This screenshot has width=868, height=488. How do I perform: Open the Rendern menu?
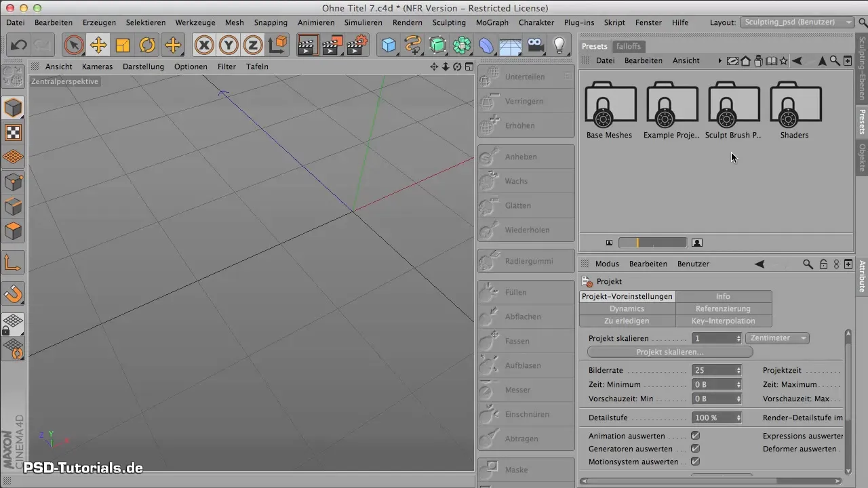tap(408, 22)
